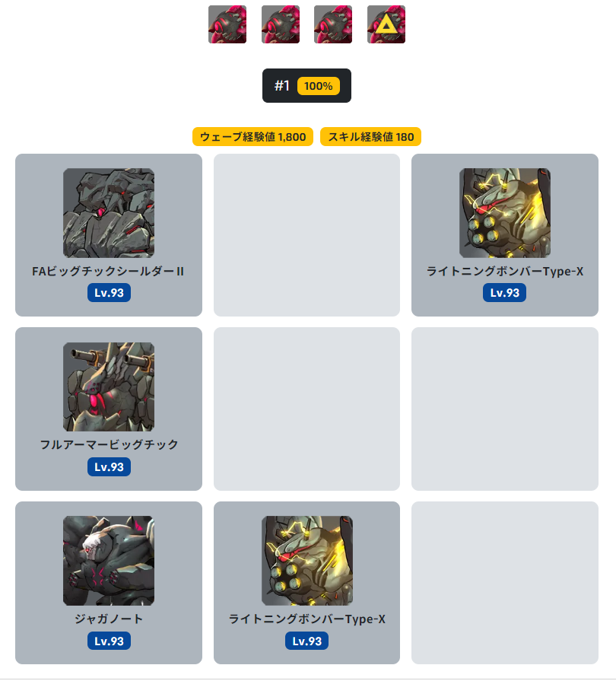Select the #1 wave button
Viewport: 616px width, 681px height.
(x=306, y=85)
